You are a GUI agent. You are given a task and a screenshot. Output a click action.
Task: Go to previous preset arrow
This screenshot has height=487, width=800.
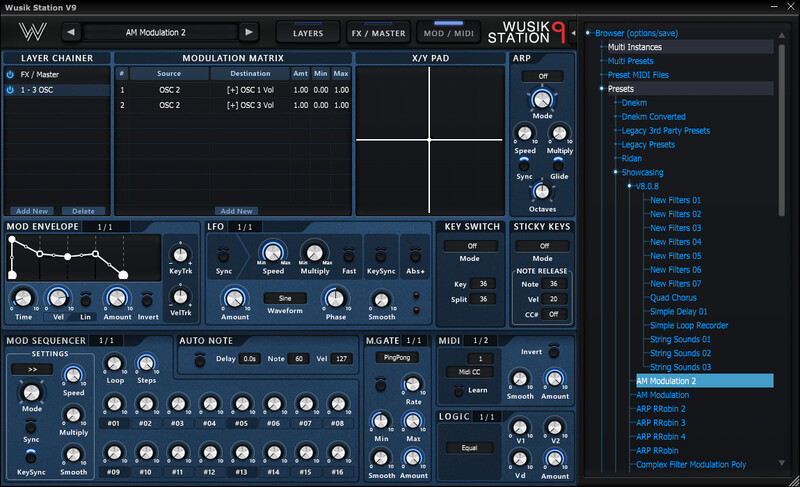[x=71, y=32]
